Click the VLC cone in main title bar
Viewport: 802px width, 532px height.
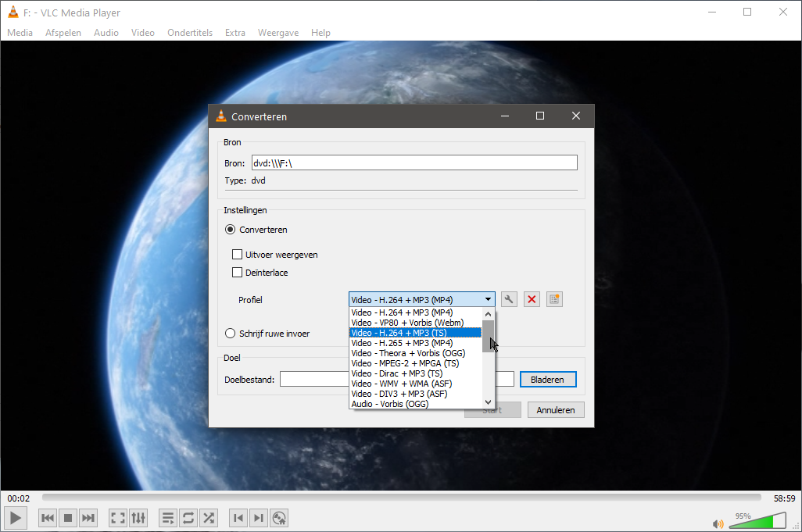13,12
